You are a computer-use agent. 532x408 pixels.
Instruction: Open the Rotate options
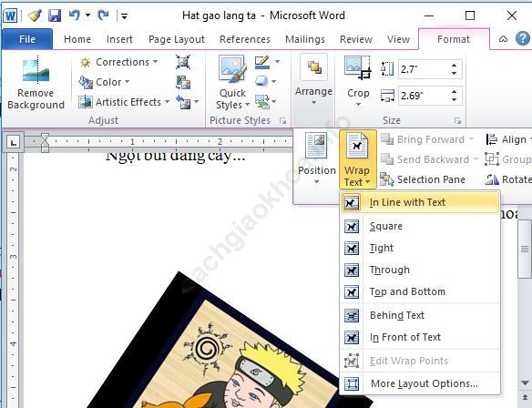(x=508, y=179)
